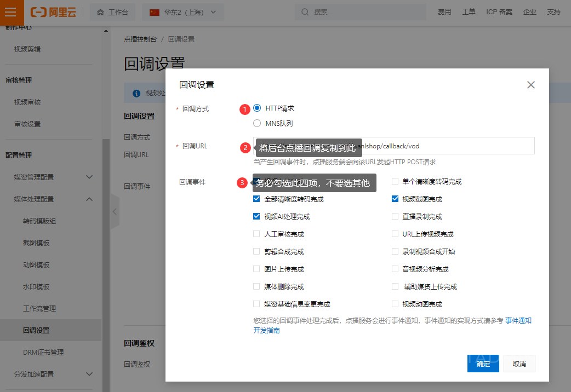Click the 回调URL input field
The height and width of the screenshot is (392, 571).
394,146
